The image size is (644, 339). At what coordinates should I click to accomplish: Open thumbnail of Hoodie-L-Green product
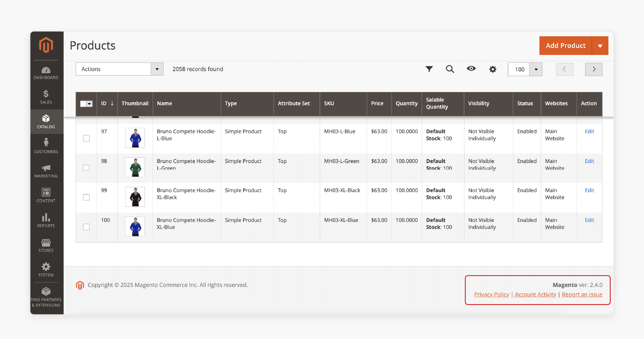point(135,167)
